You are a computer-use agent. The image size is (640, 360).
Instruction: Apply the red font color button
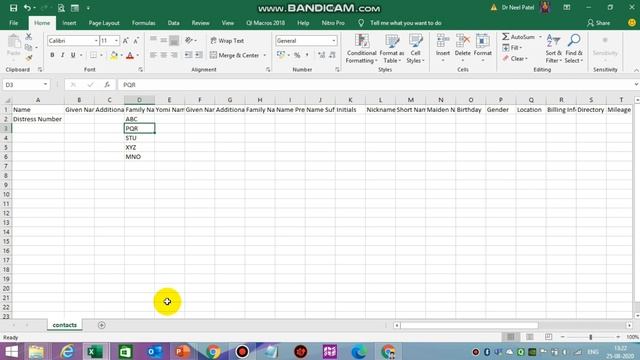point(130,55)
